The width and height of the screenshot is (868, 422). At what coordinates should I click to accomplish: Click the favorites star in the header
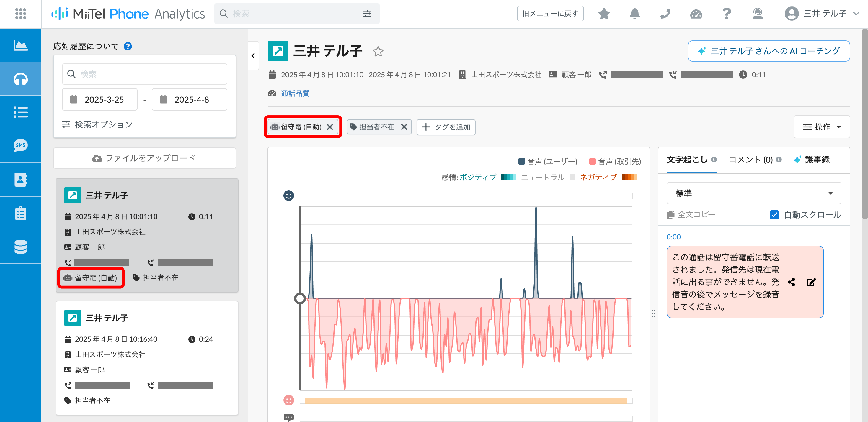604,14
